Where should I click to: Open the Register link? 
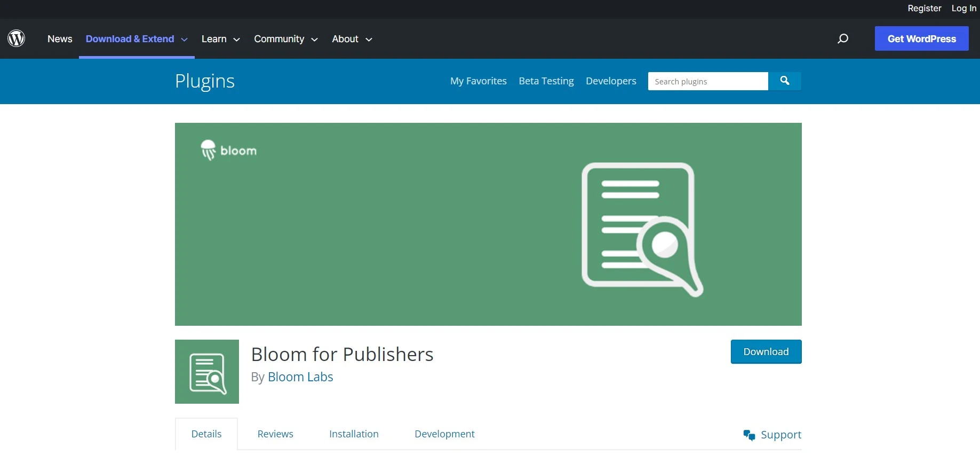925,8
